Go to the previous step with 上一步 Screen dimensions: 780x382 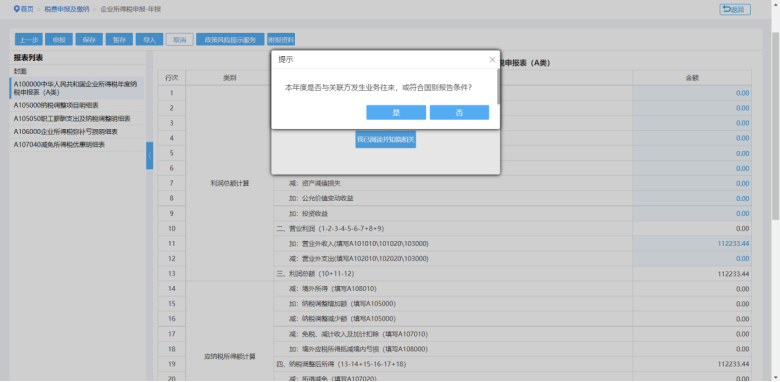[29, 40]
